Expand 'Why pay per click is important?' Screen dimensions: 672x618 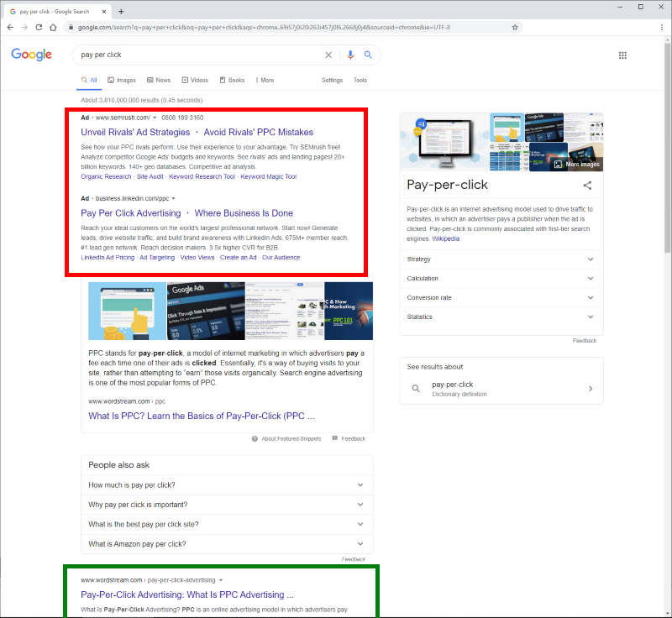(x=227, y=505)
